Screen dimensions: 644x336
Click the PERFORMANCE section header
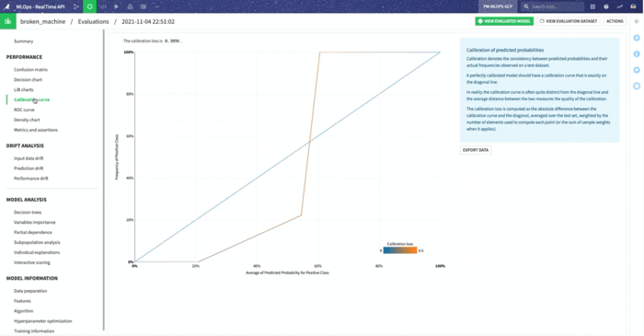(24, 57)
